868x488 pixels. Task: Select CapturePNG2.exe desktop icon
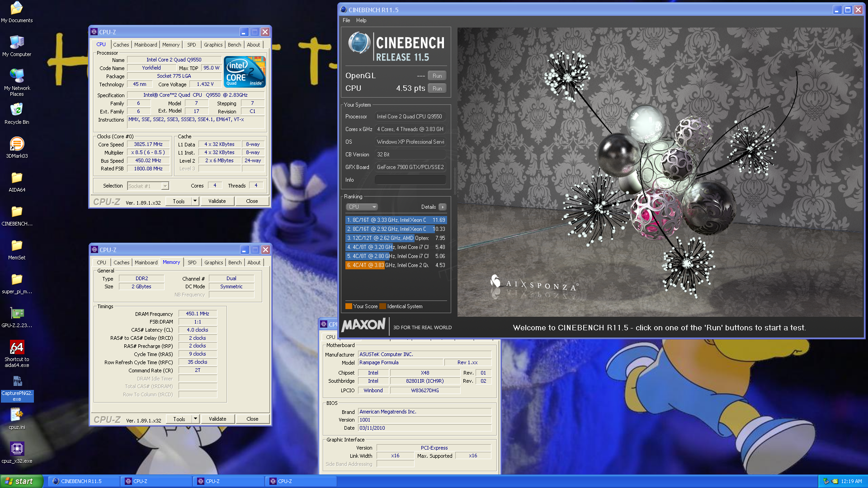click(x=17, y=388)
